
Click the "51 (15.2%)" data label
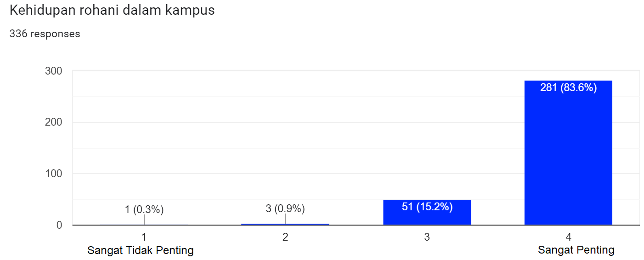click(x=427, y=207)
